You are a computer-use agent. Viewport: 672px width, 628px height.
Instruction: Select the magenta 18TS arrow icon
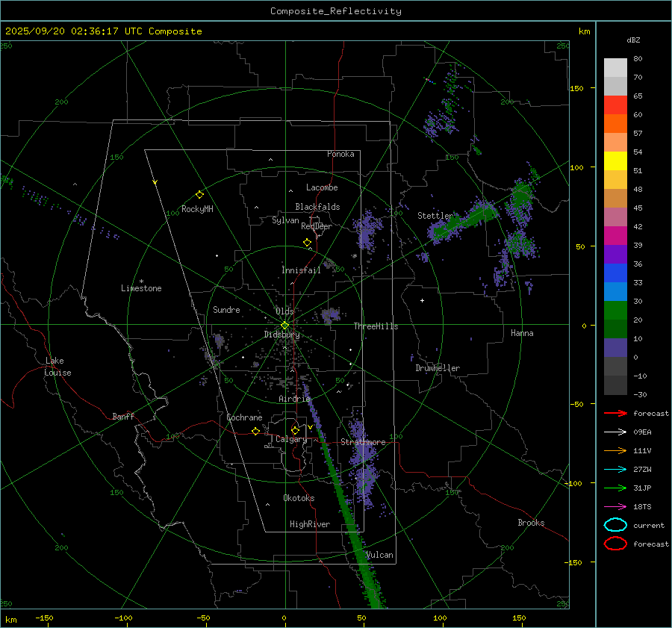pyautogui.click(x=615, y=506)
